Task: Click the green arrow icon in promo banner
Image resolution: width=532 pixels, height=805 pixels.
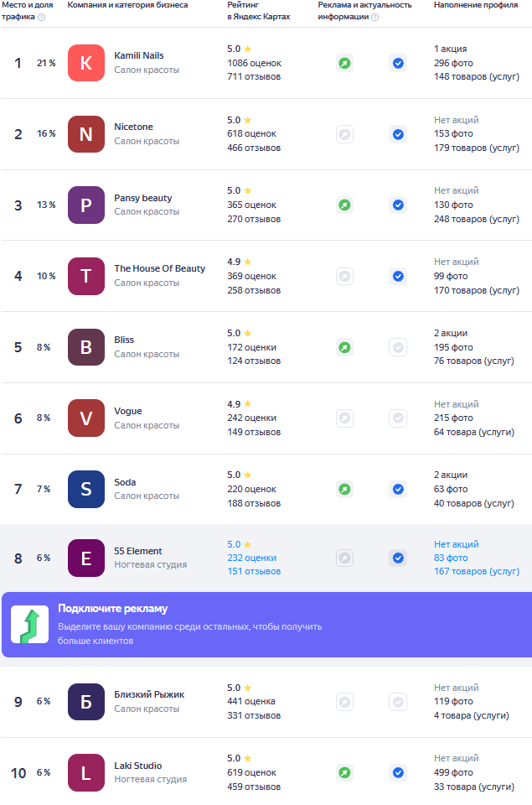Action: point(29,625)
